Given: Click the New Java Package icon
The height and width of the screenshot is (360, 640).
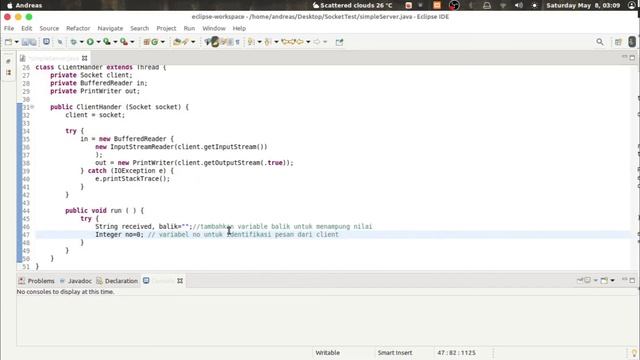Looking at the screenshot, I should pyautogui.click(x=147, y=42).
